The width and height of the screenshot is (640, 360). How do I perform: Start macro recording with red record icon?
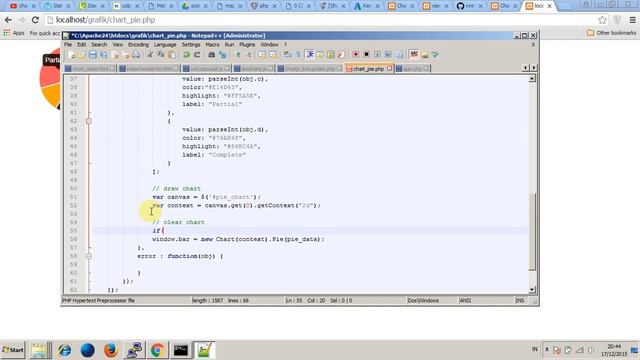(356, 54)
